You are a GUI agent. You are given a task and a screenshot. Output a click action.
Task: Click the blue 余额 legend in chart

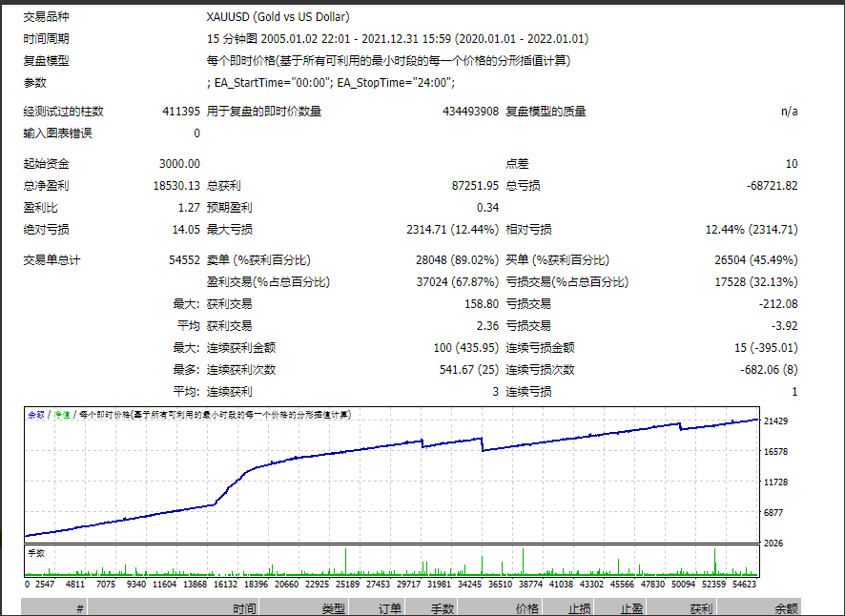tap(36, 415)
